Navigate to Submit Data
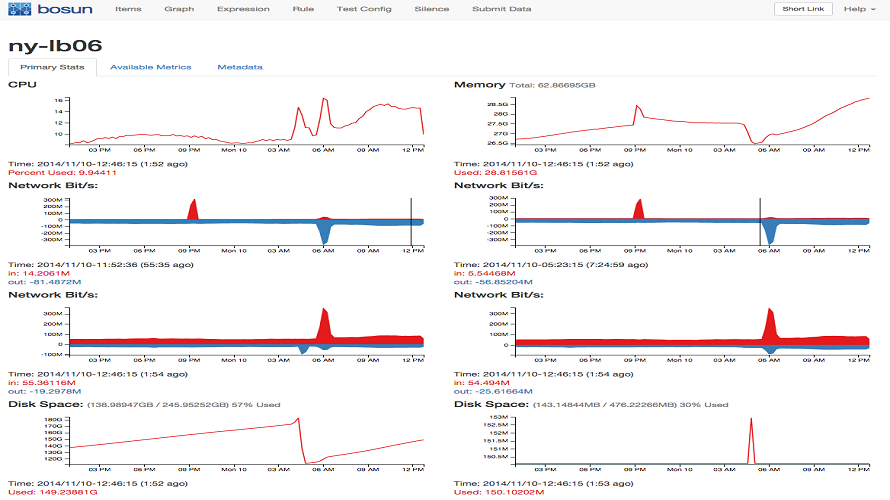Viewport: 890px width, 500px height. pos(502,9)
